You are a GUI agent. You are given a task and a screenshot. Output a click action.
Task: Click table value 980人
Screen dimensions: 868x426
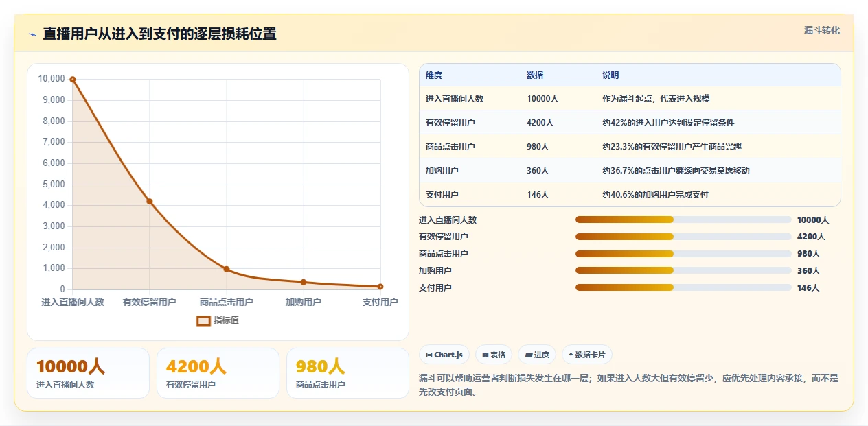pos(538,146)
